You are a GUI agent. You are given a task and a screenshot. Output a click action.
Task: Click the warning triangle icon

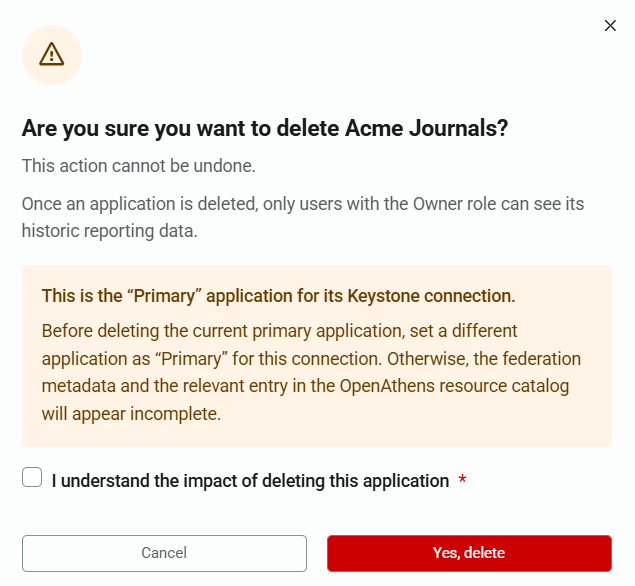pyautogui.click(x=52, y=55)
